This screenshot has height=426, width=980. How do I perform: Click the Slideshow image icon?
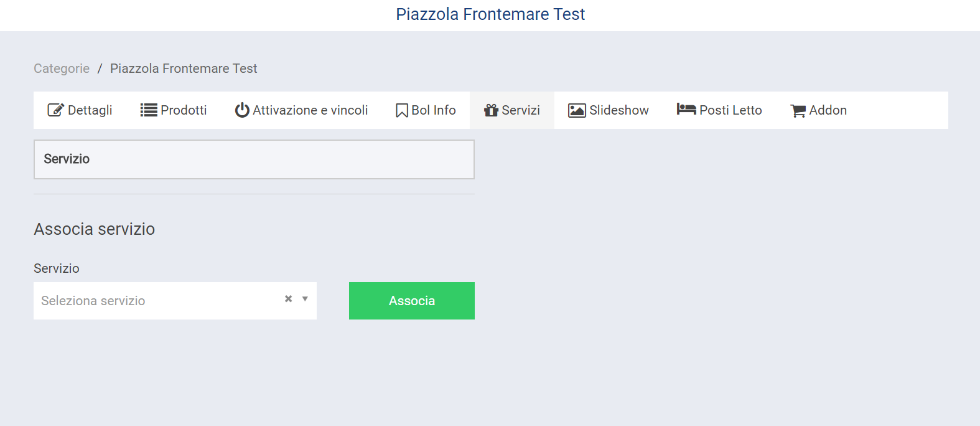click(577, 110)
